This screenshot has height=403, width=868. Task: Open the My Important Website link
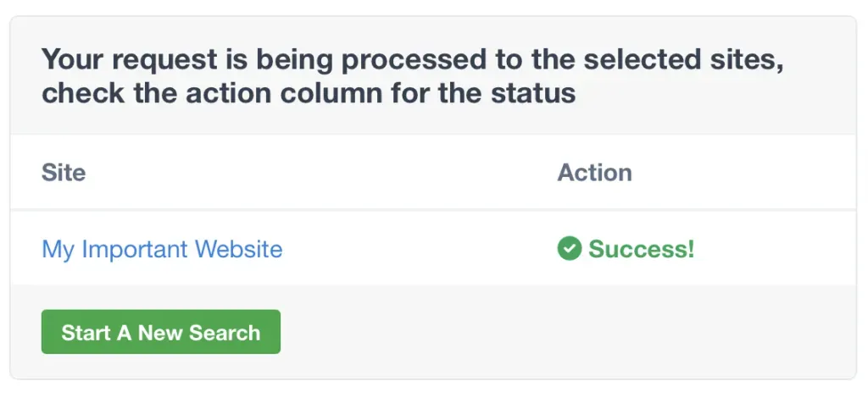[x=162, y=249]
